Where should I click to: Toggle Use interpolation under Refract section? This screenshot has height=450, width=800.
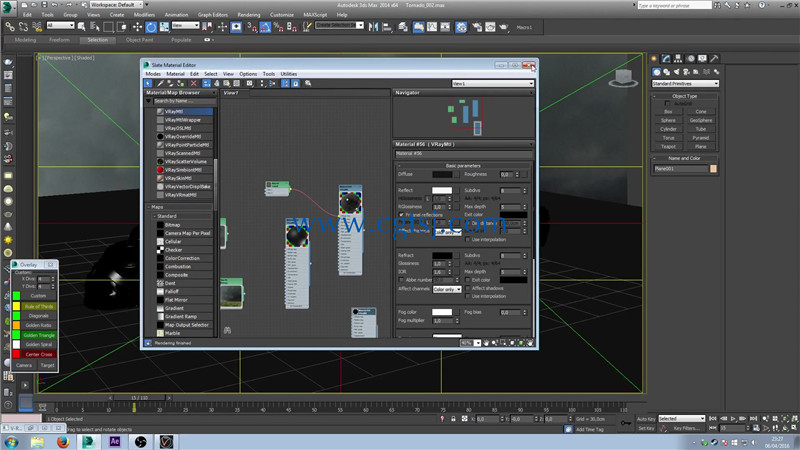[467, 296]
